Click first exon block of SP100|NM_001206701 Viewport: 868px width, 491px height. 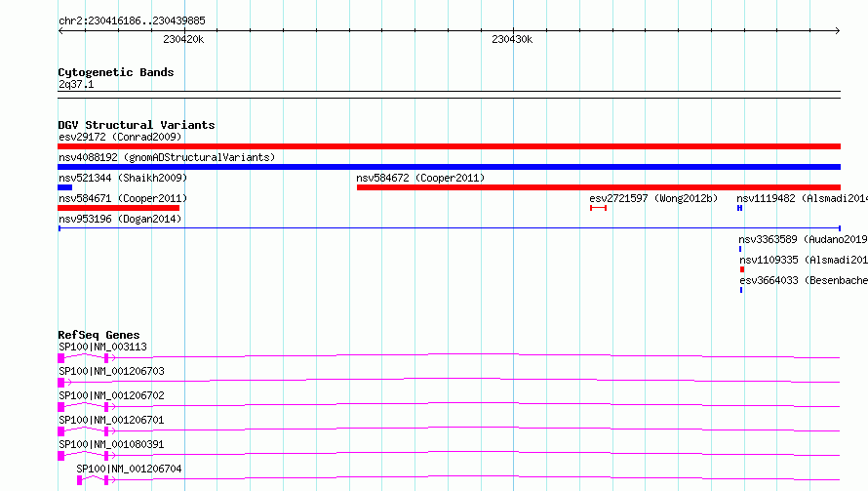(x=60, y=431)
